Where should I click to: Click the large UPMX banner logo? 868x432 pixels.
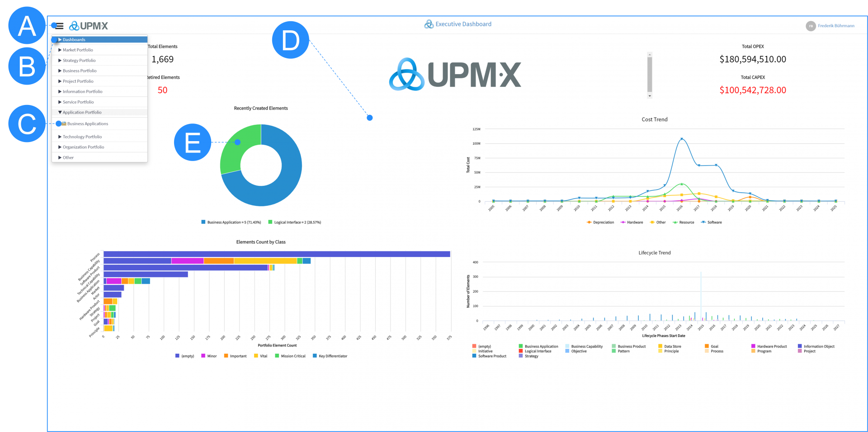[x=455, y=74]
